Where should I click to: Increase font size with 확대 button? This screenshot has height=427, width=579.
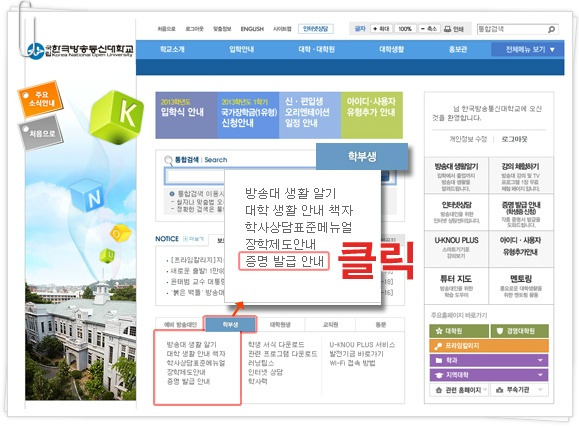[x=381, y=29]
